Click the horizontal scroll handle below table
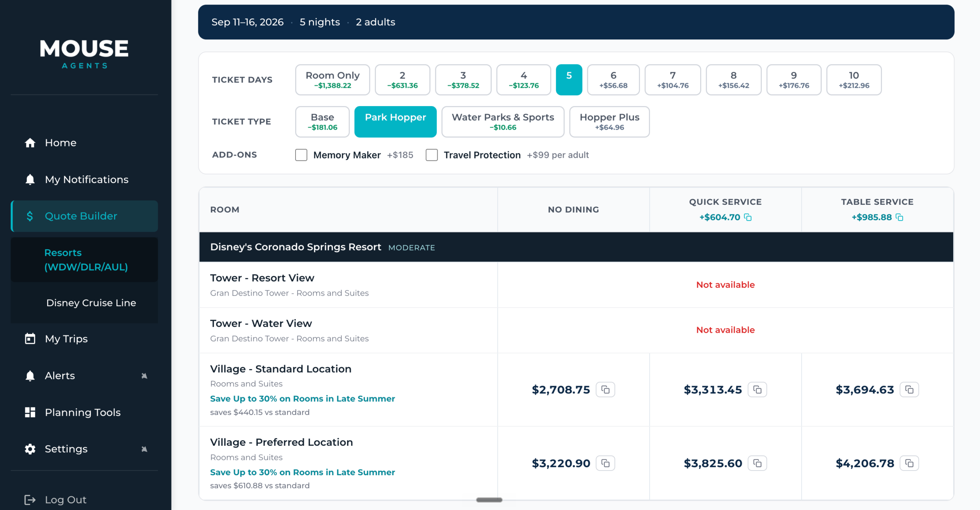Viewport: 980px width, 510px height. pyautogui.click(x=489, y=500)
